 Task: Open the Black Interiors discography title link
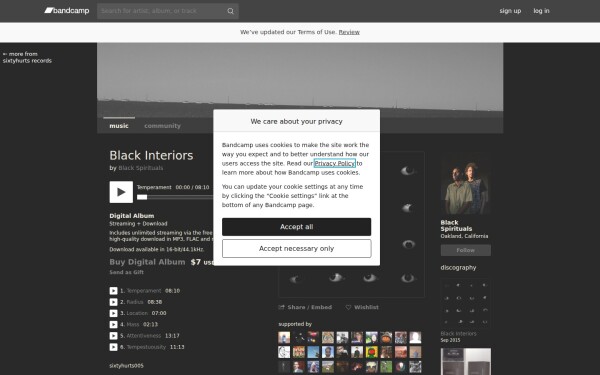[458, 334]
